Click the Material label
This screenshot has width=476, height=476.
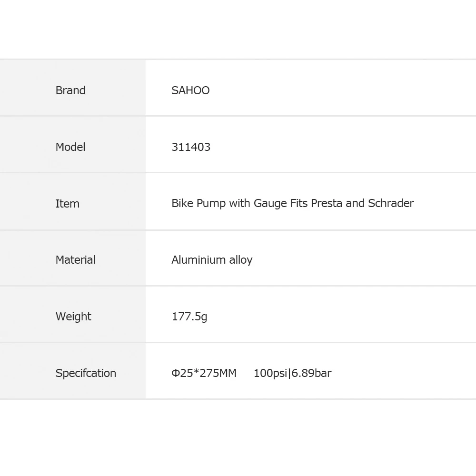[x=75, y=260]
